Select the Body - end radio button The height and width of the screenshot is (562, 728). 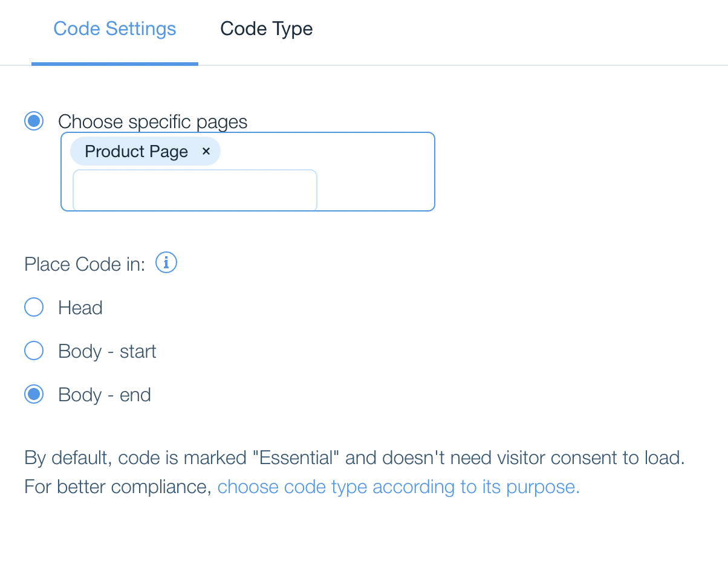tap(34, 395)
